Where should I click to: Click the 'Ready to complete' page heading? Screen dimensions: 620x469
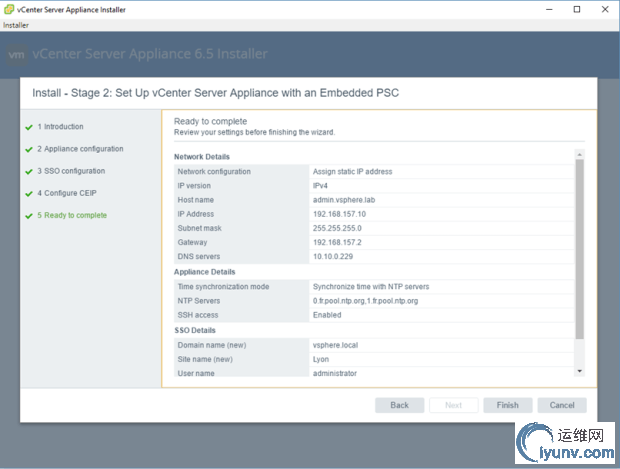[x=210, y=121]
